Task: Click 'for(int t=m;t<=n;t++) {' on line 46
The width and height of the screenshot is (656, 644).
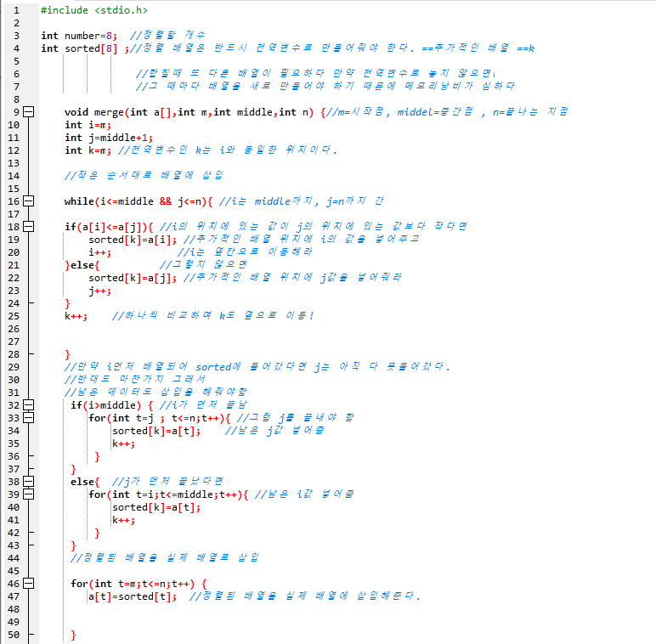Action: (139, 584)
